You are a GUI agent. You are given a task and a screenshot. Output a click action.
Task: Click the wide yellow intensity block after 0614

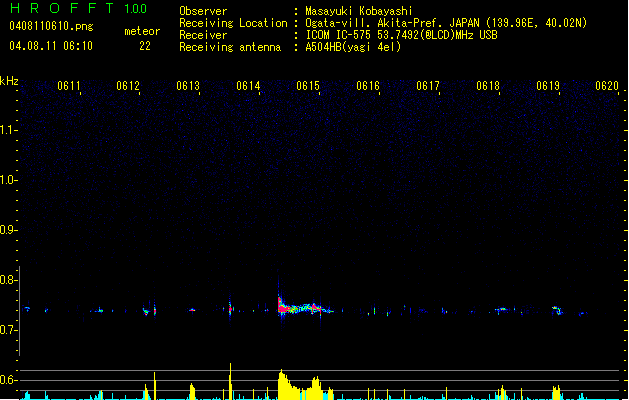(305, 385)
